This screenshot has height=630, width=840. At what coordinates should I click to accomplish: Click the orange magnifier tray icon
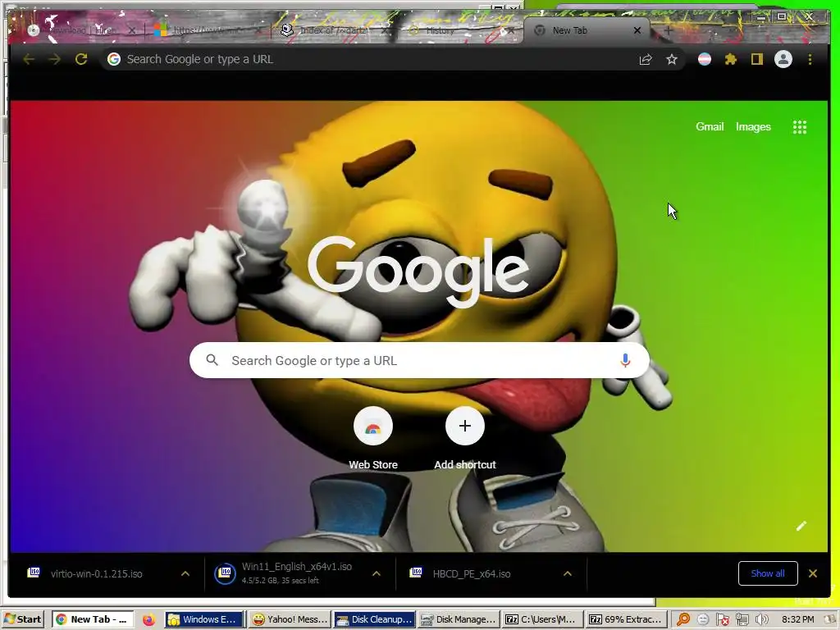pyautogui.click(x=683, y=619)
